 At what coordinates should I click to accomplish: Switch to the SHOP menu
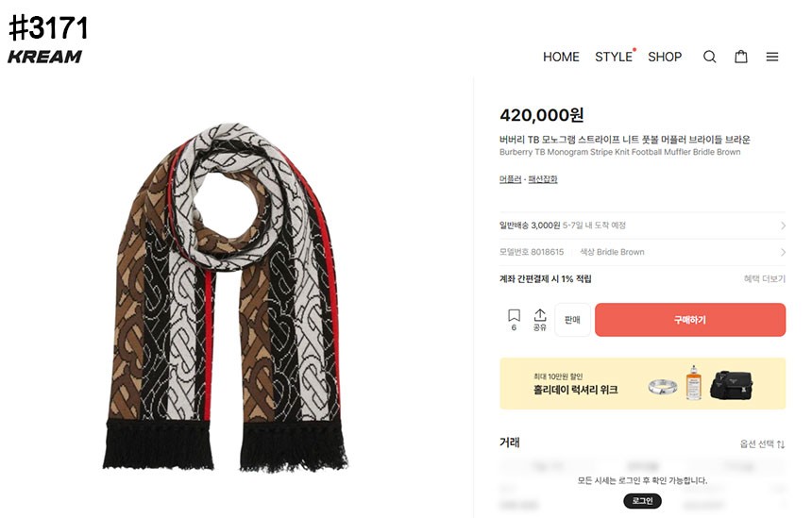click(x=665, y=57)
